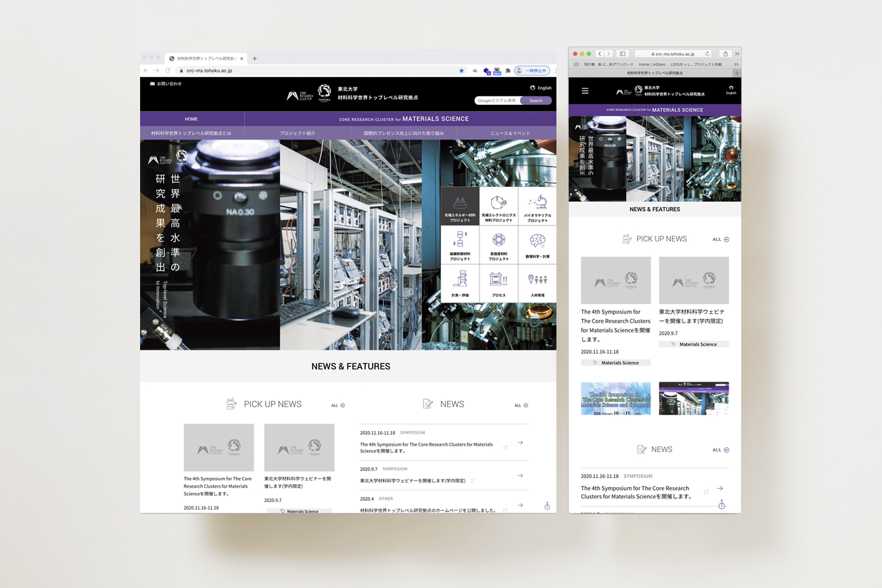Select the HOME menu item
The image size is (882, 588).
192,119
